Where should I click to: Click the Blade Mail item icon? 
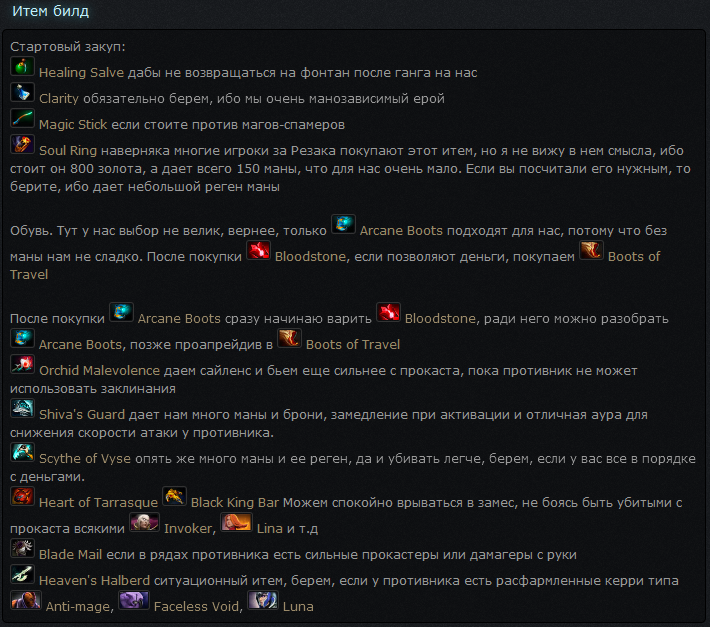click(x=22, y=548)
